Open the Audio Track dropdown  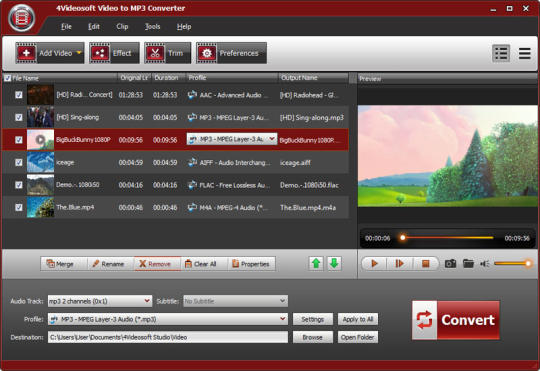[100, 301]
